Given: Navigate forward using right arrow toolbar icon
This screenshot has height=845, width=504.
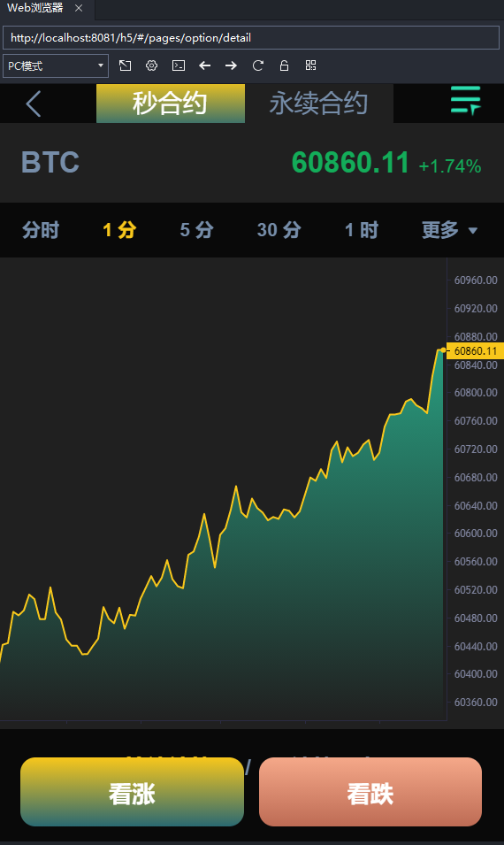Looking at the screenshot, I should pos(231,65).
